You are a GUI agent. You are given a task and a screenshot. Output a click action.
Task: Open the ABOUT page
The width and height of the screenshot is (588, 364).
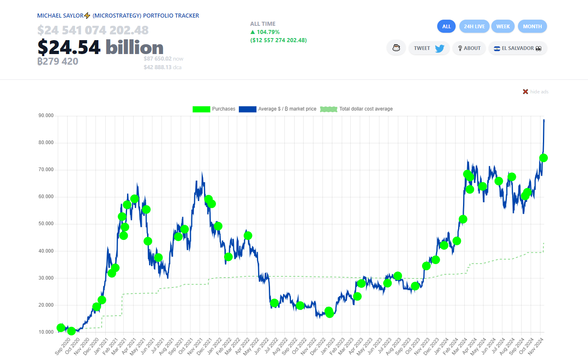click(x=469, y=48)
